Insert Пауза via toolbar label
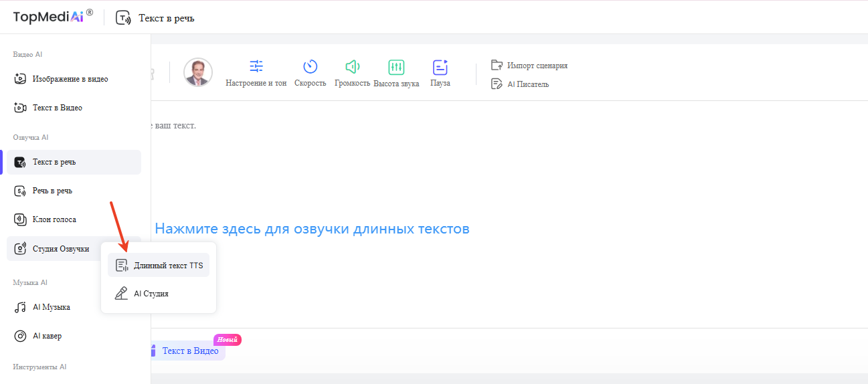This screenshot has width=868, height=384. 440,83
